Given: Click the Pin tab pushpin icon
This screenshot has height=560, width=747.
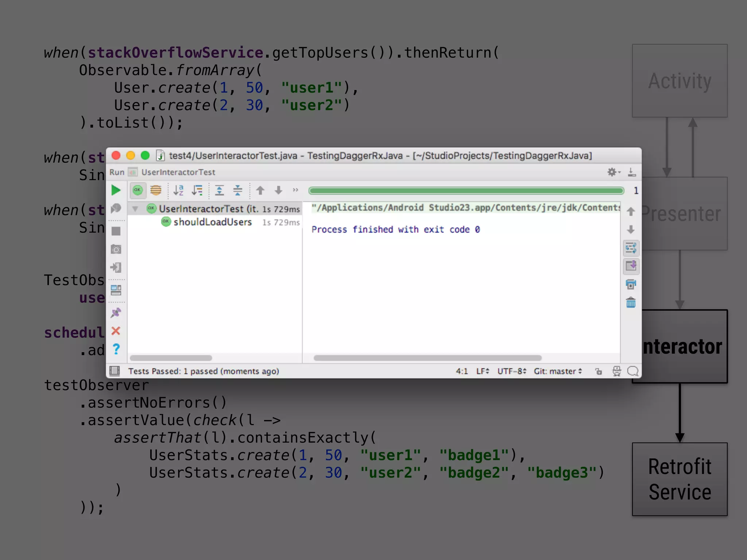Looking at the screenshot, I should coord(116,312).
